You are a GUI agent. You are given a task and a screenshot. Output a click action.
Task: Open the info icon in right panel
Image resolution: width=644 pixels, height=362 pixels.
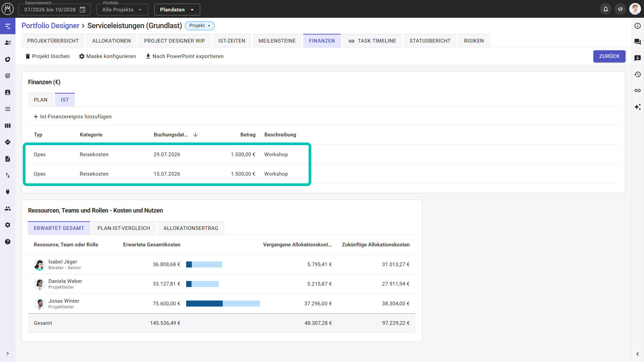[638, 26]
